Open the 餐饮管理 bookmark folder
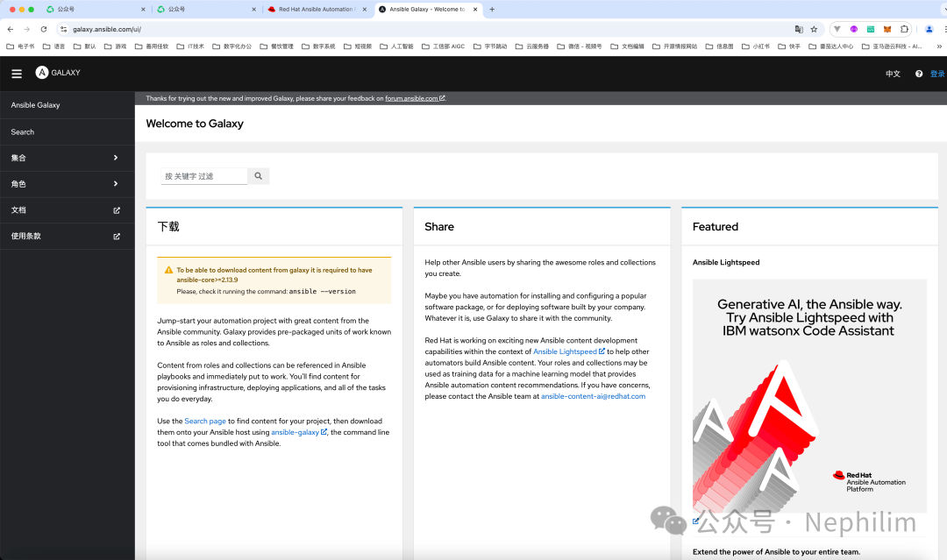The width and height of the screenshot is (947, 560). (x=276, y=46)
